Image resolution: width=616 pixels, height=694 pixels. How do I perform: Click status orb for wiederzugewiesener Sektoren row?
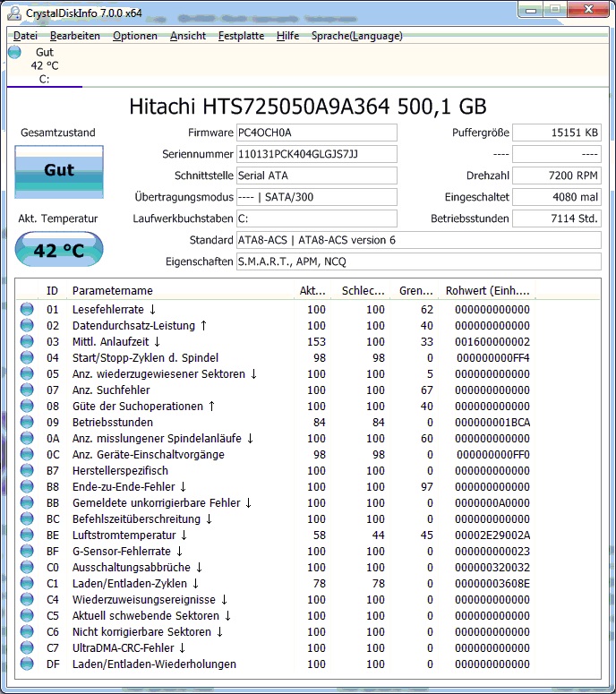tap(27, 373)
